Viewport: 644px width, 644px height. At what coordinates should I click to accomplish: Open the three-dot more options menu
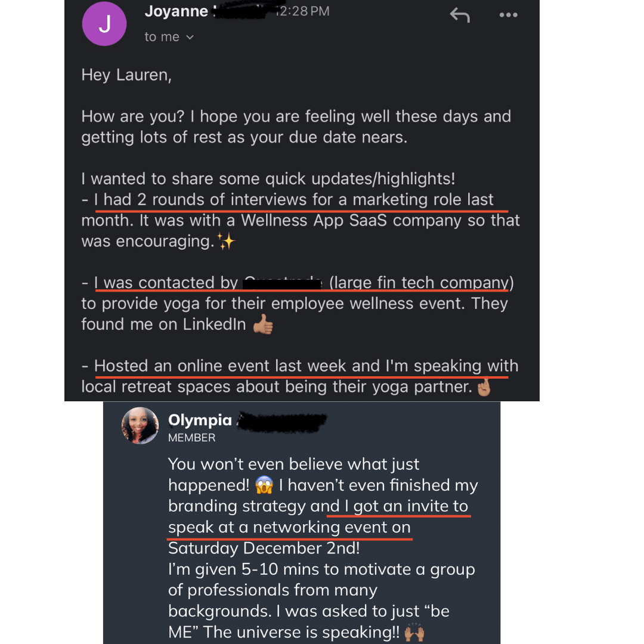tap(508, 16)
